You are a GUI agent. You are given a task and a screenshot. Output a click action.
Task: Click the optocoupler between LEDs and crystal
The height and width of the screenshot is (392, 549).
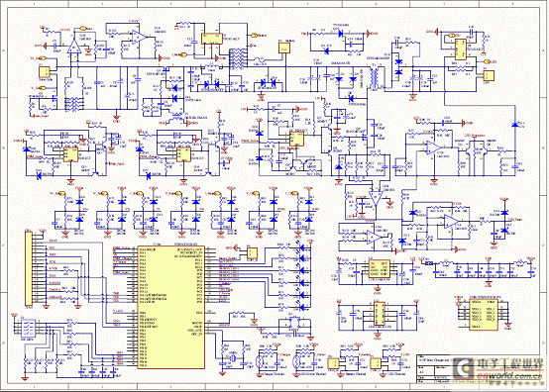pos(294,324)
